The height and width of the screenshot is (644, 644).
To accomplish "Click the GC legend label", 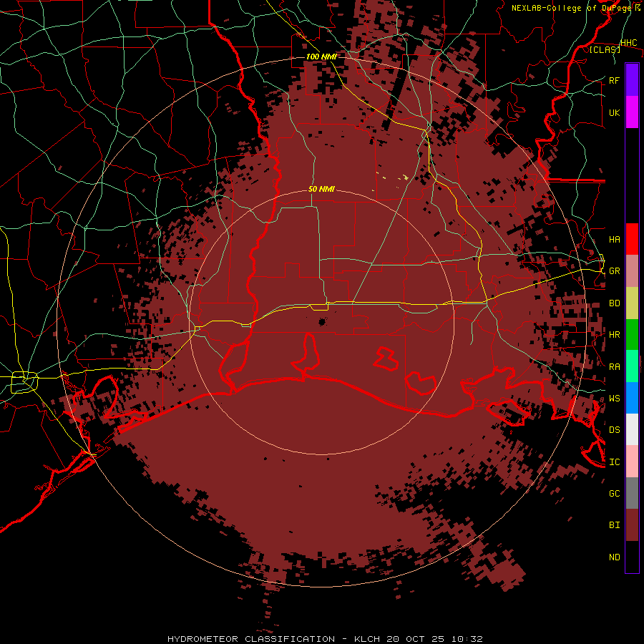I will click(615, 493).
